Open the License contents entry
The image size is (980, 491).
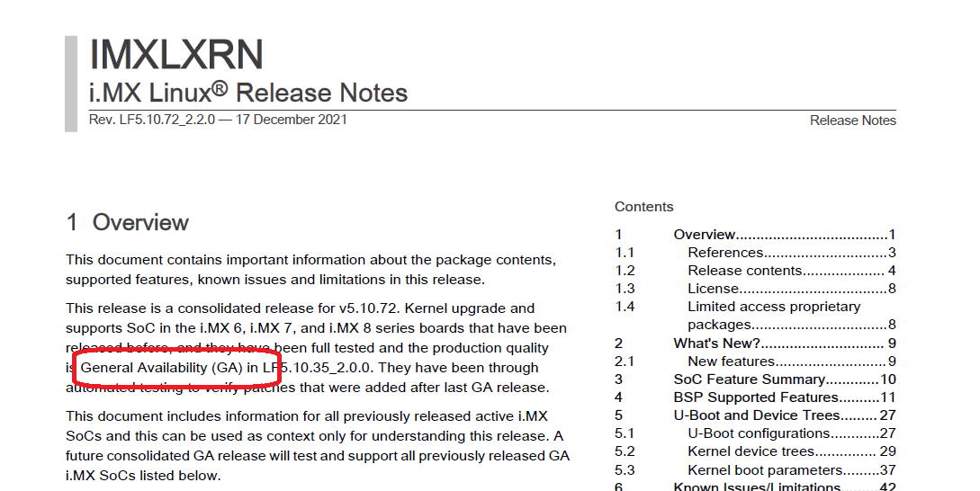714,289
